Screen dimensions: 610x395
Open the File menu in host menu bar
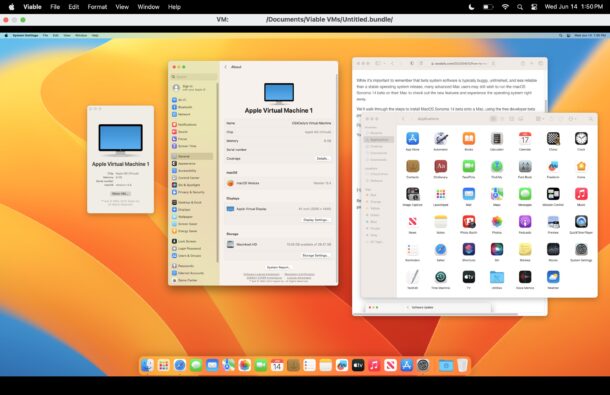click(55, 7)
